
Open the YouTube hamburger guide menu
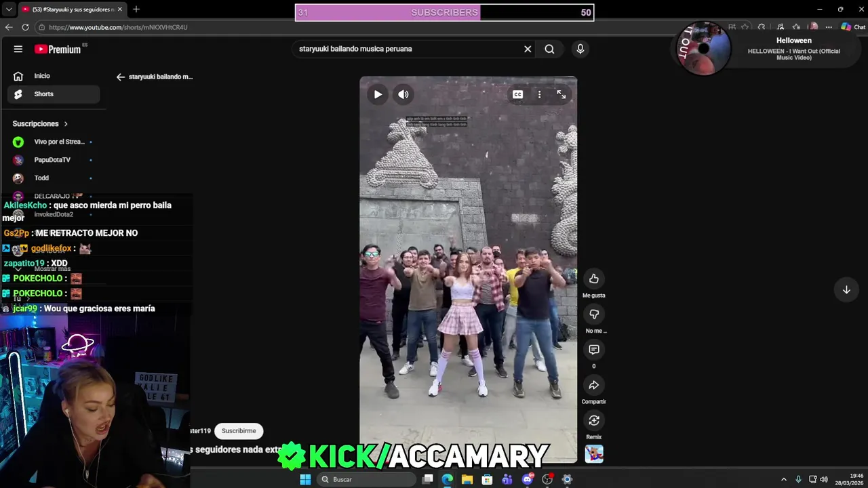pyautogui.click(x=18, y=49)
